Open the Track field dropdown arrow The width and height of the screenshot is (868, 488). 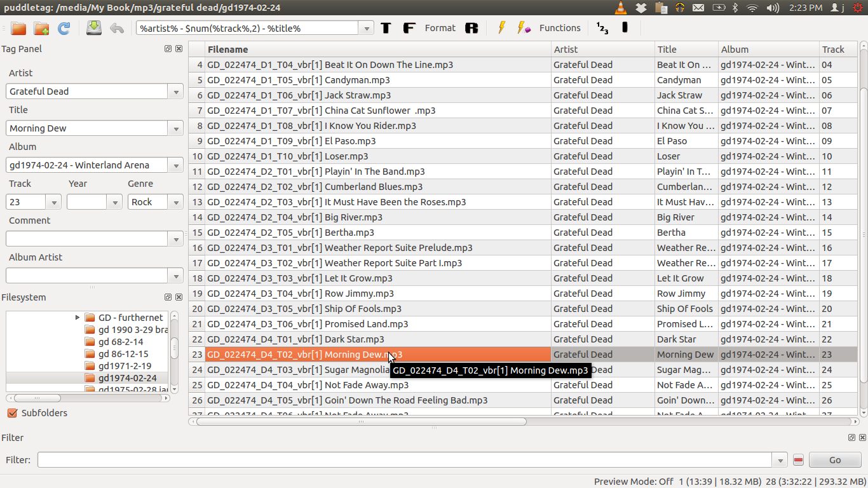pos(54,202)
